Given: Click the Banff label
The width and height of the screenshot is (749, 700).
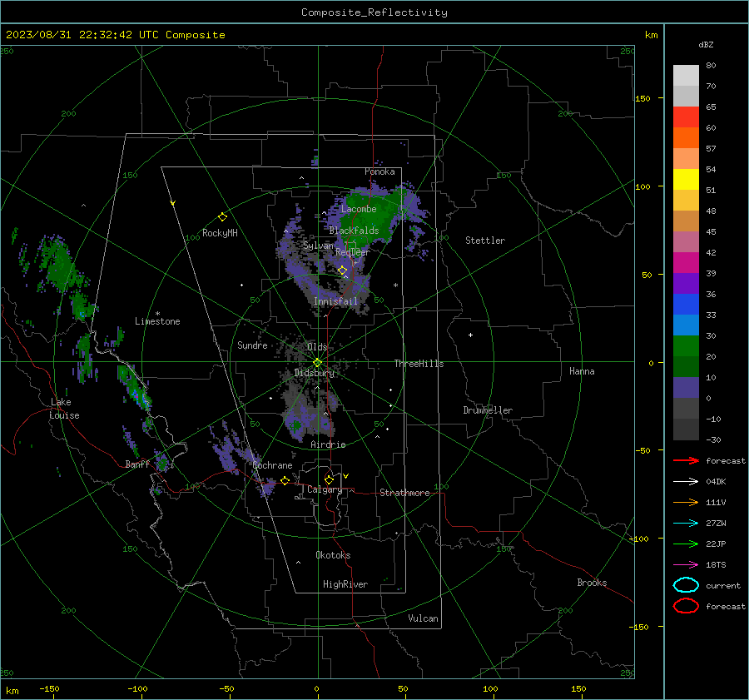Looking at the screenshot, I should click(x=137, y=464).
